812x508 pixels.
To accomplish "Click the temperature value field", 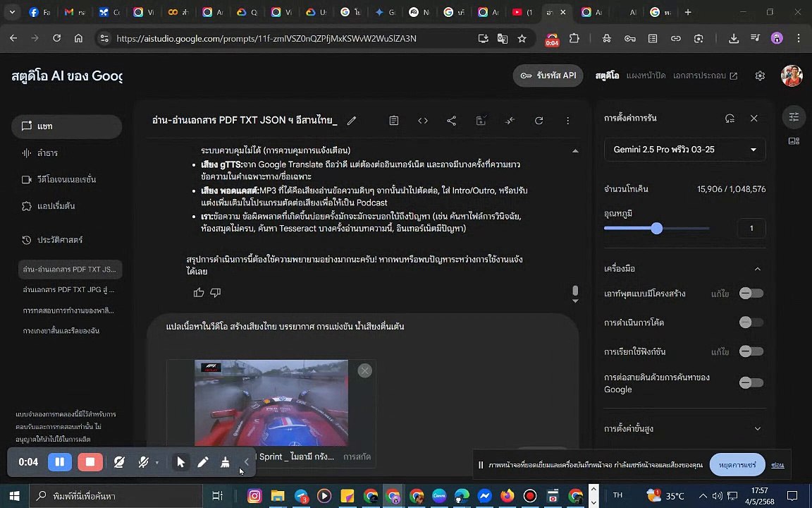I will (751, 228).
